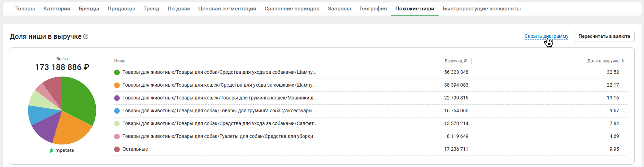This screenshot has height=167, width=644.
Task: Click the Ниша column header
Action: [x=120, y=61]
